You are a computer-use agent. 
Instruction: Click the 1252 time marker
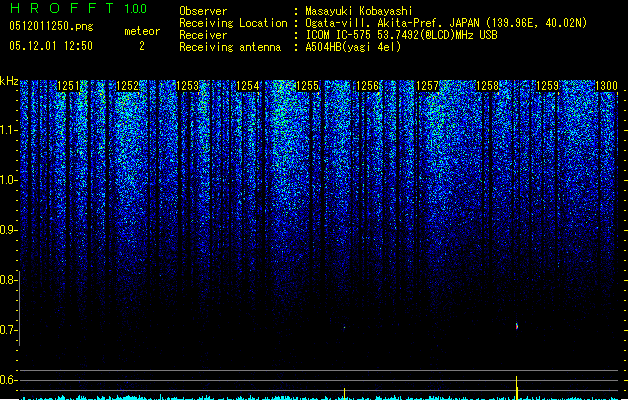coord(128,86)
